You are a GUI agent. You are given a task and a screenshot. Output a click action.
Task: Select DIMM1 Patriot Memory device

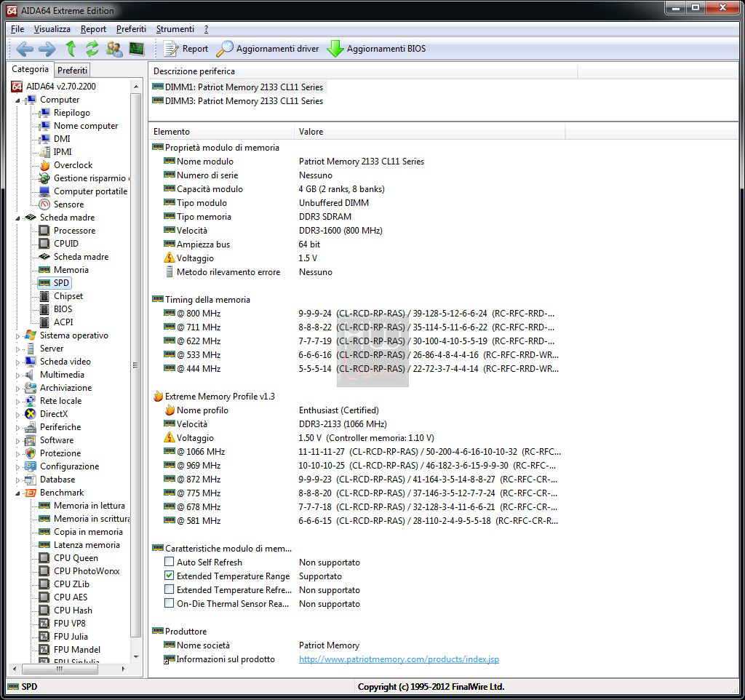(239, 87)
